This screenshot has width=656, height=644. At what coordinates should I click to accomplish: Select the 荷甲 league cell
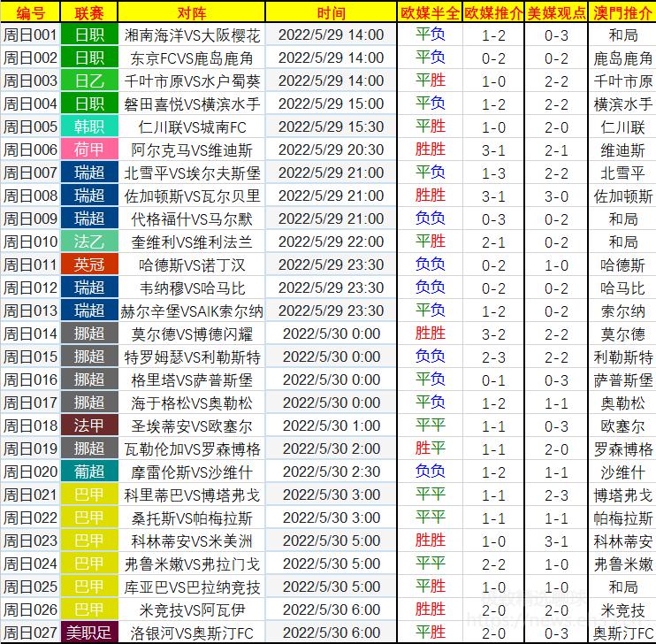click(89, 149)
